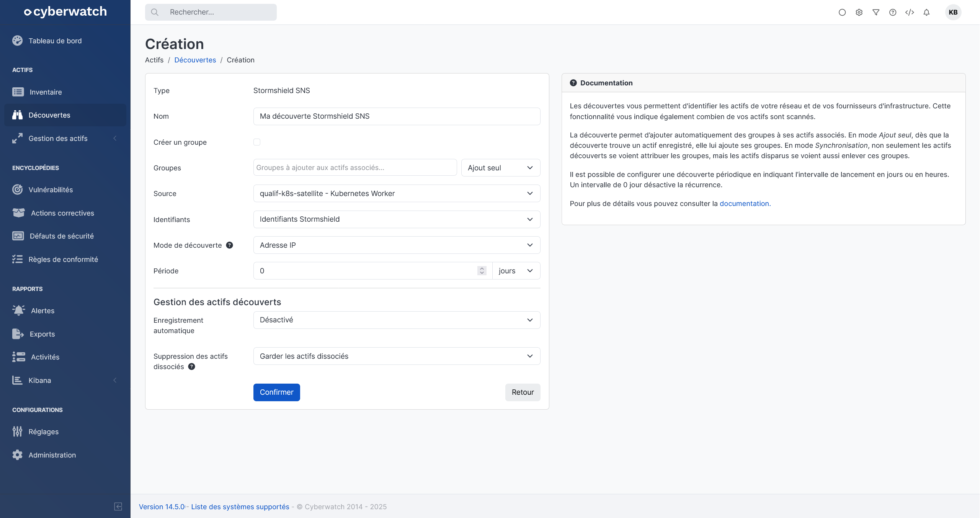This screenshot has height=518, width=980.
Task: Open settings gear icon in top bar
Action: click(x=859, y=12)
